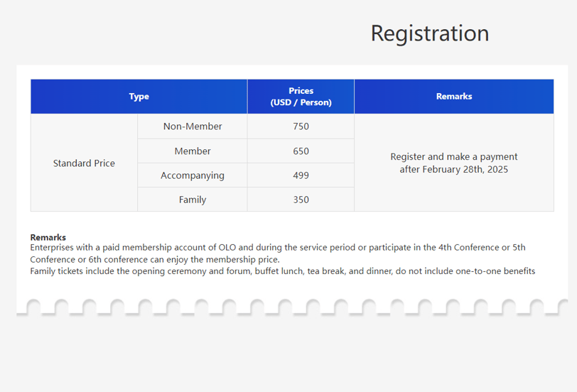
Task: Click the 'Enterprises with a paid membership' line
Action: 277,248
